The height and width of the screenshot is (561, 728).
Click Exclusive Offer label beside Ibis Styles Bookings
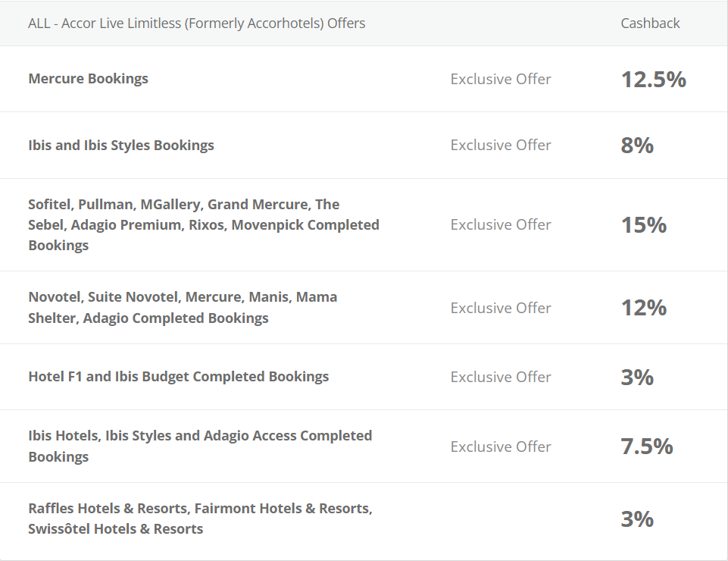pyautogui.click(x=501, y=146)
